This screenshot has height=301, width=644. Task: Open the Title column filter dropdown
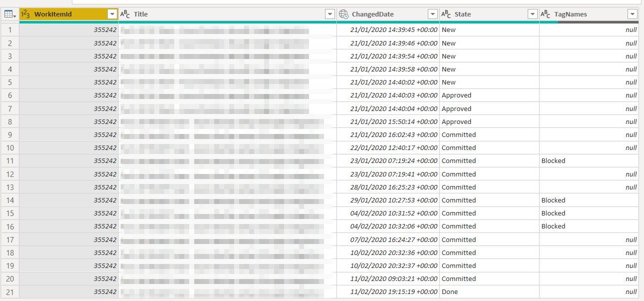click(329, 14)
